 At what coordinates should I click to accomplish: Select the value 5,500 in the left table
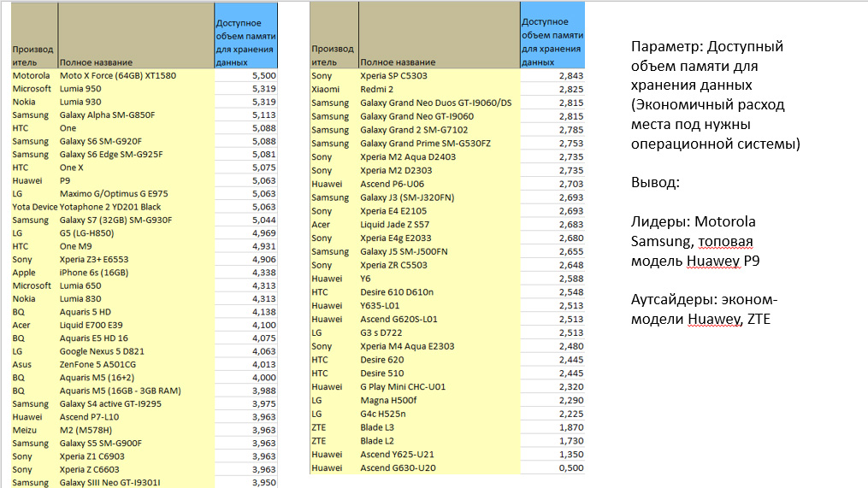pos(245,75)
